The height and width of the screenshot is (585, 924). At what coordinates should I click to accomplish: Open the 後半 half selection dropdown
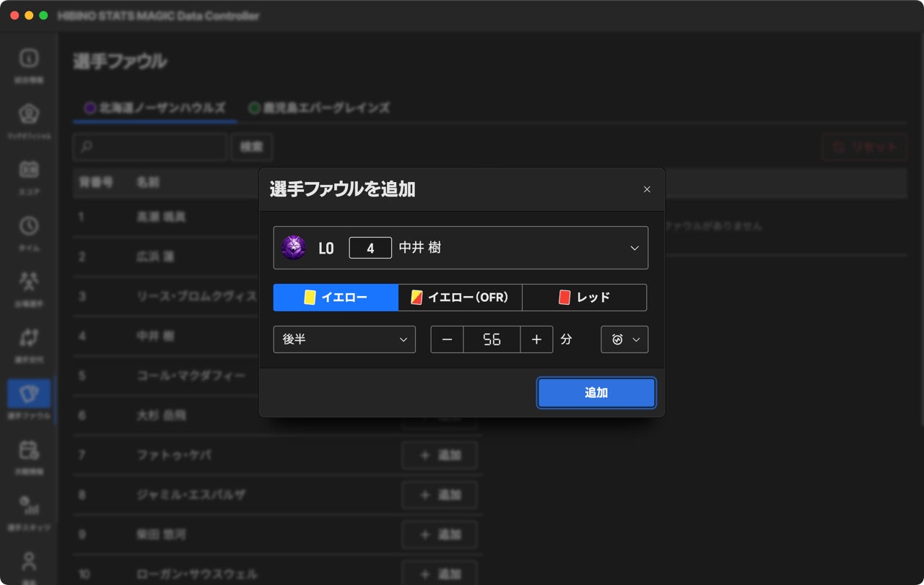coord(344,339)
